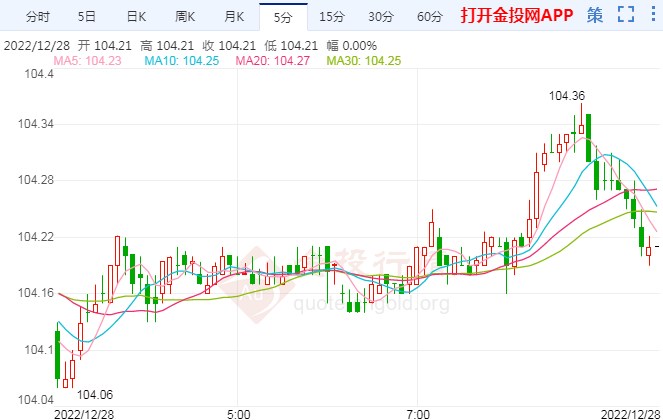This screenshot has width=663, height=420.
Task: Switch to the 分时 chart tab
Action: pos(38,16)
